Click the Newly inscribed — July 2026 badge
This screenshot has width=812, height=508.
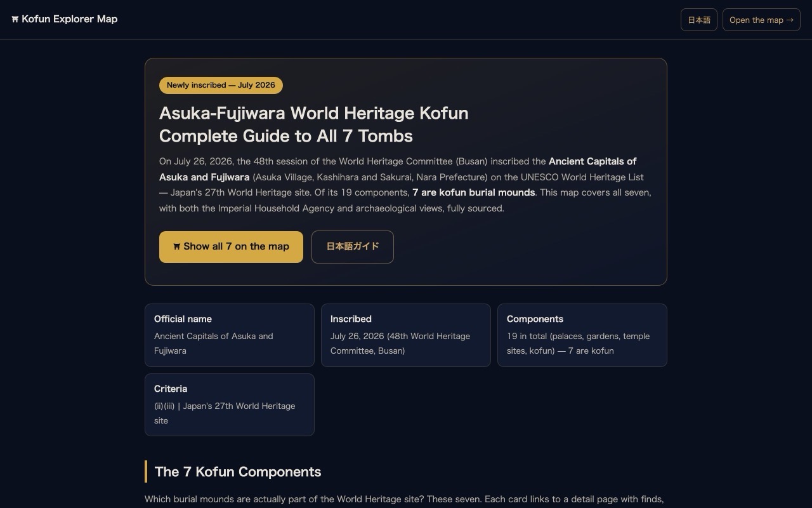(221, 85)
